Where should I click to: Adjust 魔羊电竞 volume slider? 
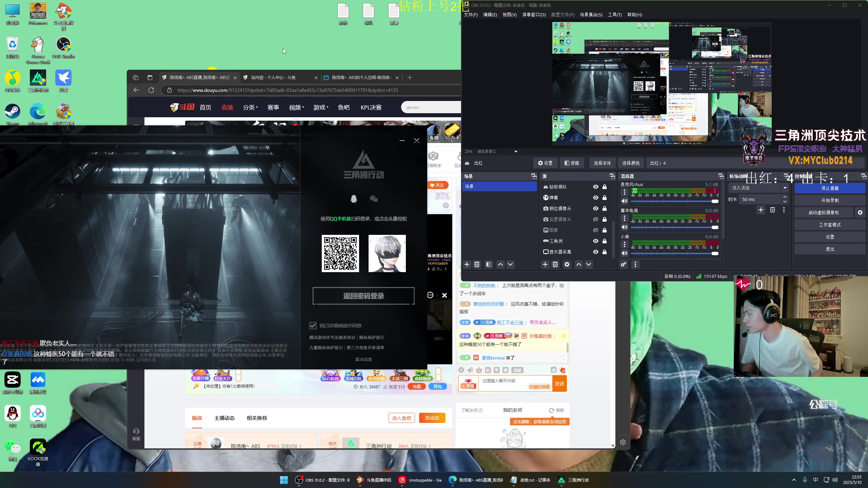point(675,227)
